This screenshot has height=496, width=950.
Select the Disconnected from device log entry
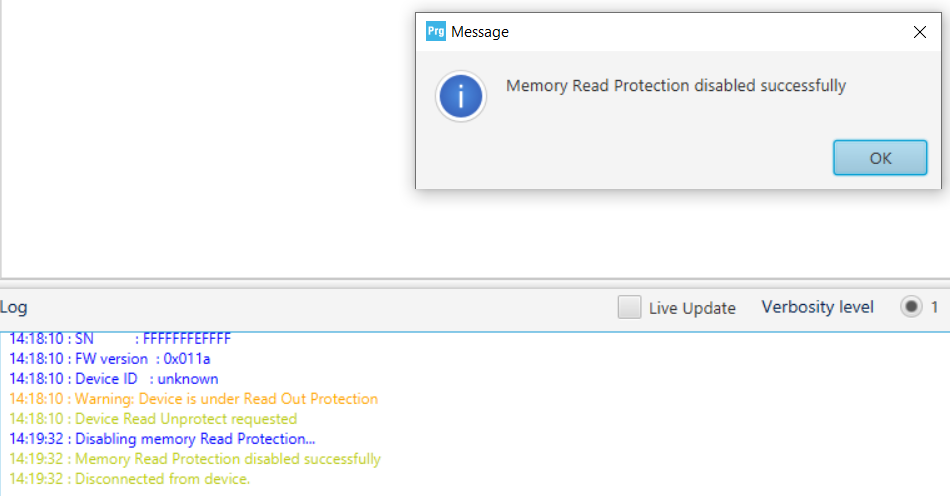[x=129, y=478]
